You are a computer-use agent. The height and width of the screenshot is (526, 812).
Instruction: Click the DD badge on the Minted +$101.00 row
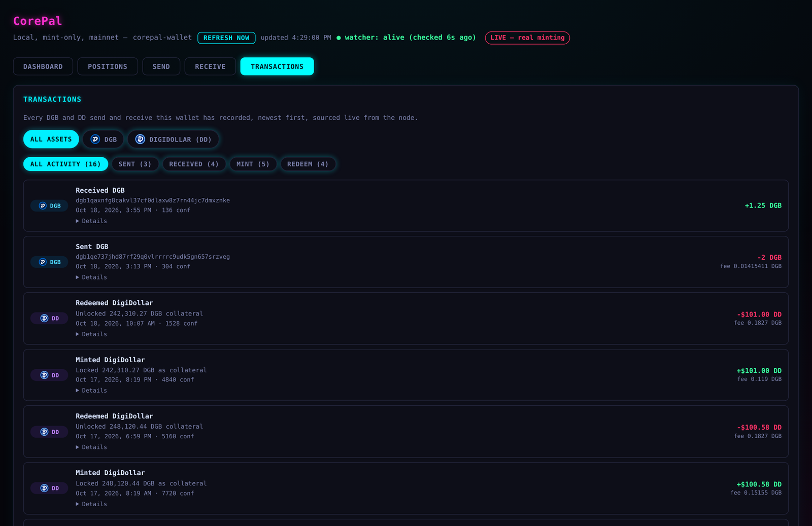tap(49, 375)
